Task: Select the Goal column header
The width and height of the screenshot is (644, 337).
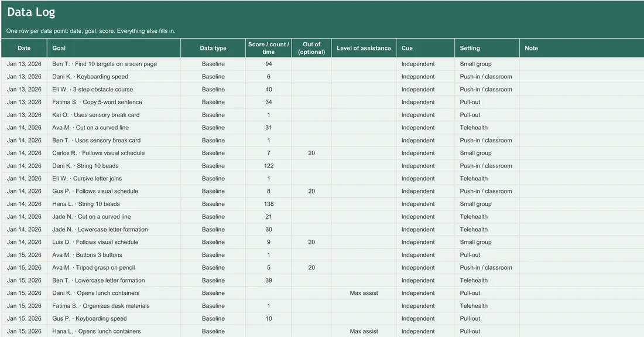Action: (114, 48)
